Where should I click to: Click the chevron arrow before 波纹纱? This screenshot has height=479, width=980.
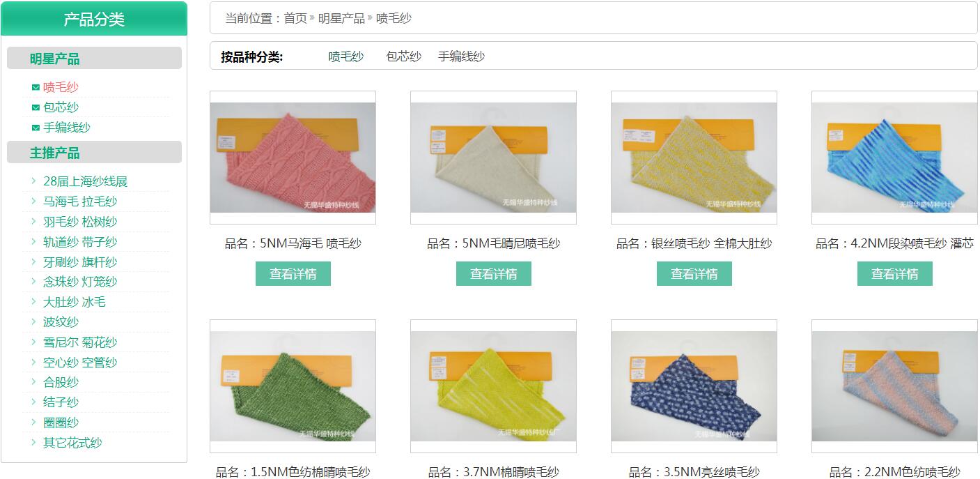click(33, 321)
